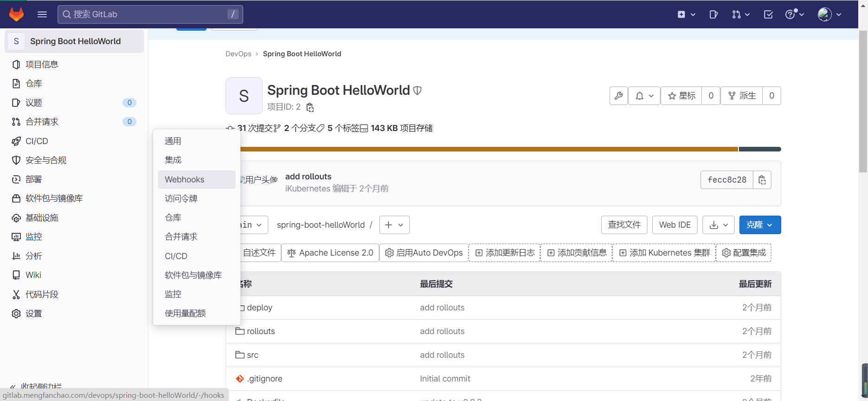Open the deploy folder
This screenshot has height=401, width=868.
click(x=259, y=308)
